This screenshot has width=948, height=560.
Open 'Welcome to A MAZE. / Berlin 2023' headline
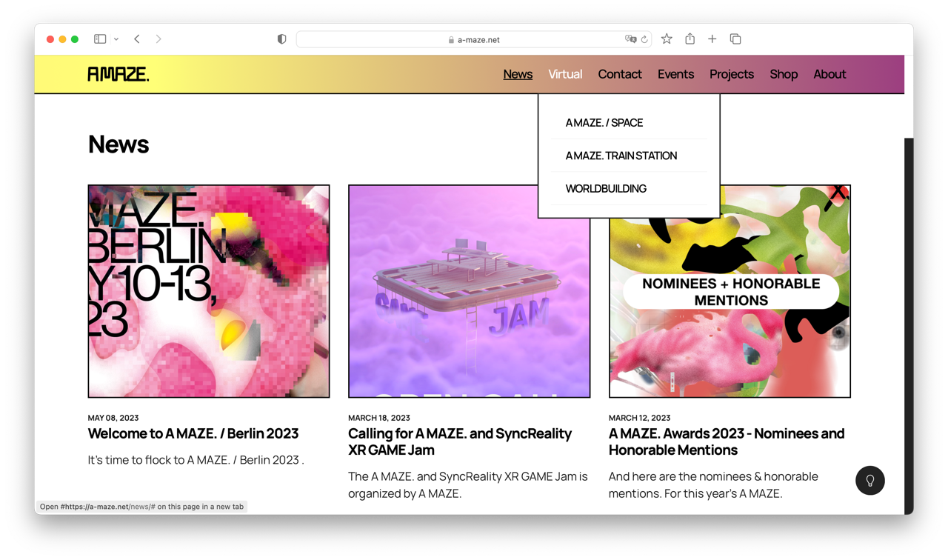193,433
